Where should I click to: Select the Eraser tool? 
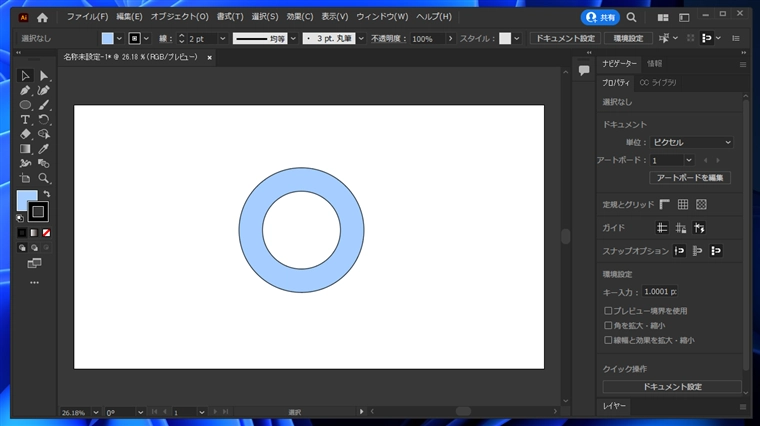[x=25, y=134]
